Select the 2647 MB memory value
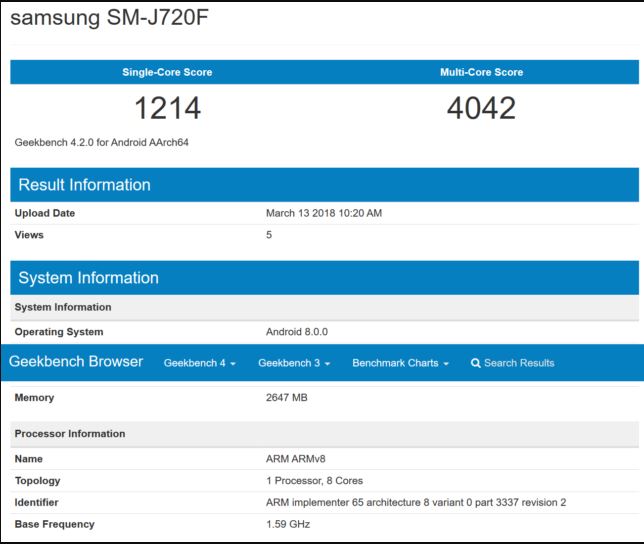Viewport: 644px width, 544px height. pyautogui.click(x=286, y=398)
